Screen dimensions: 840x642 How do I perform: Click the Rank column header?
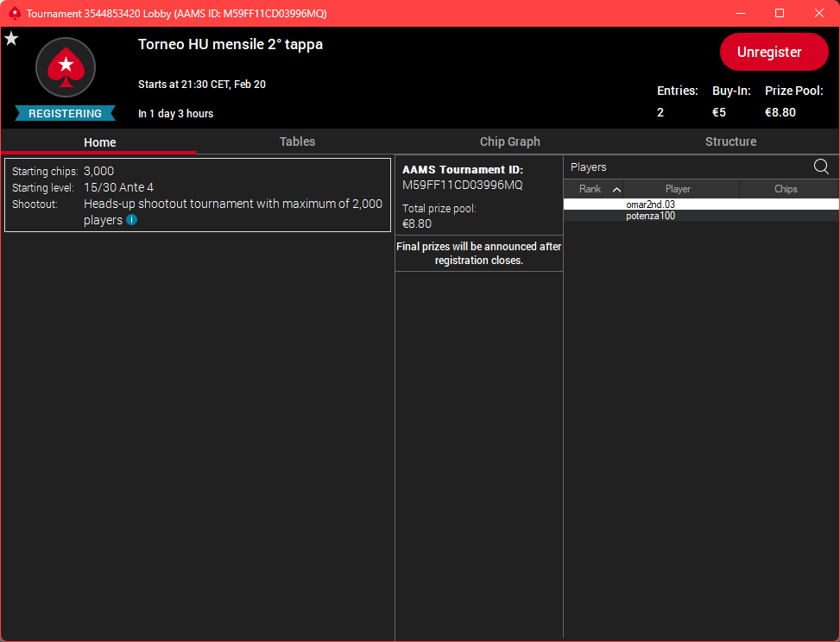tap(590, 189)
